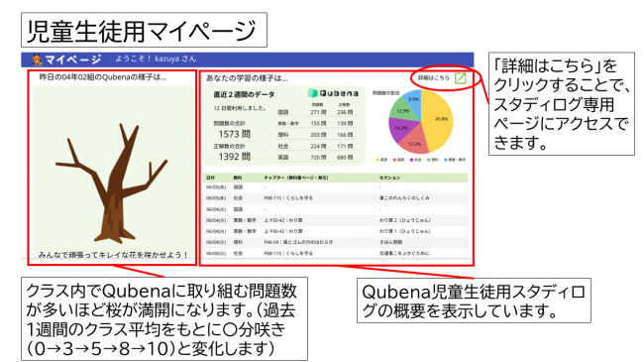Image resolution: width=644 pixels, height=362 pixels.
Task: Click the 英語 row showing 720問
Action: 315,157
